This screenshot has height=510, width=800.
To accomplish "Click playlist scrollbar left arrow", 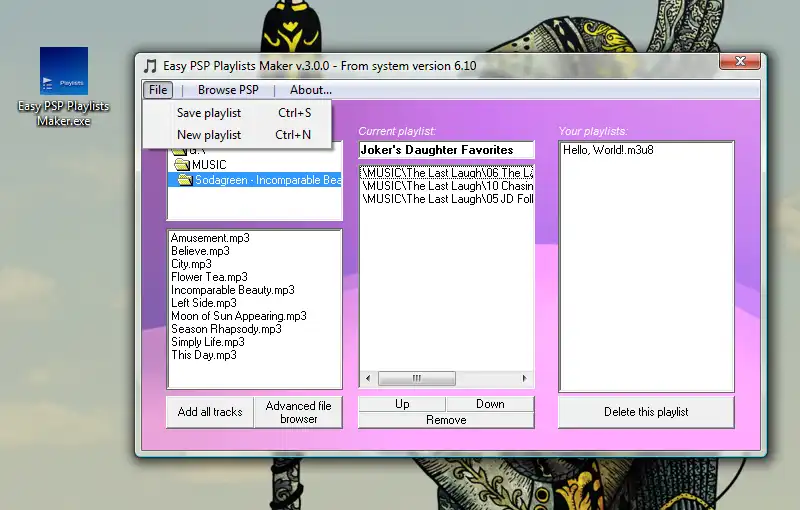I will 368,378.
